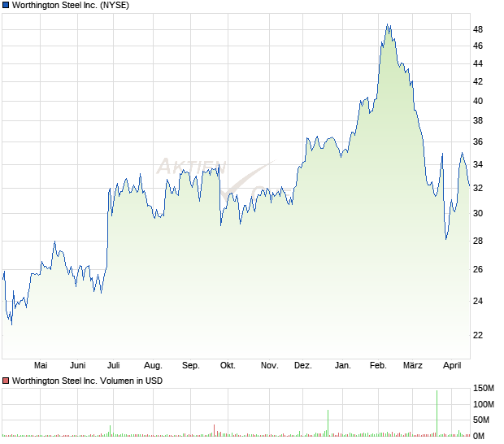Image resolution: width=504 pixels, height=444 pixels.
Task: Select the 'Sep.' month label
Action: [x=190, y=366]
